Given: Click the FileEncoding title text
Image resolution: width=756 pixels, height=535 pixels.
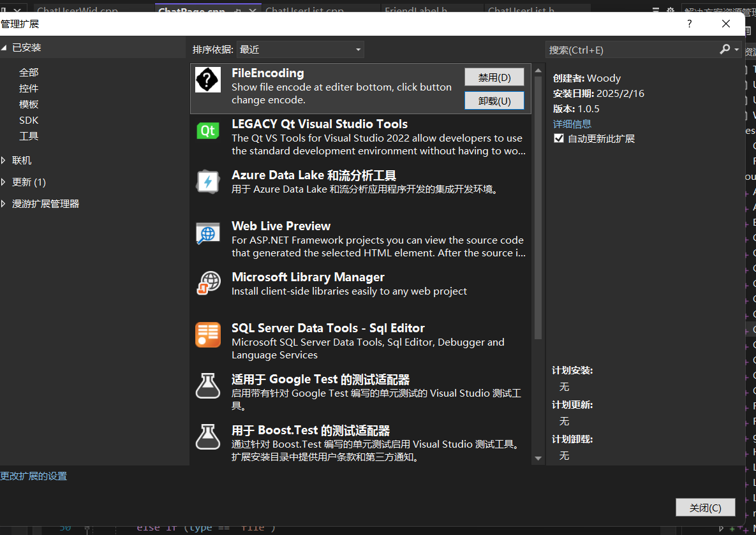Looking at the screenshot, I should tap(267, 73).
